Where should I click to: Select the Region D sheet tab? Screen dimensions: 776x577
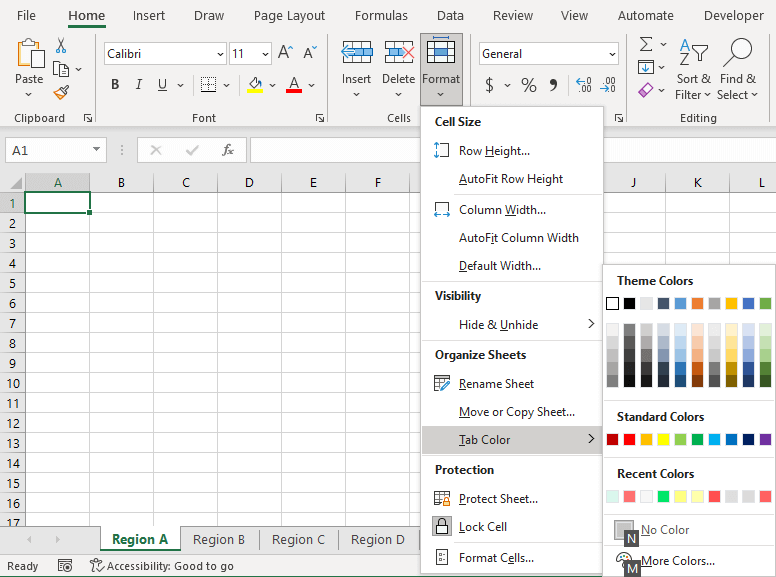(378, 539)
